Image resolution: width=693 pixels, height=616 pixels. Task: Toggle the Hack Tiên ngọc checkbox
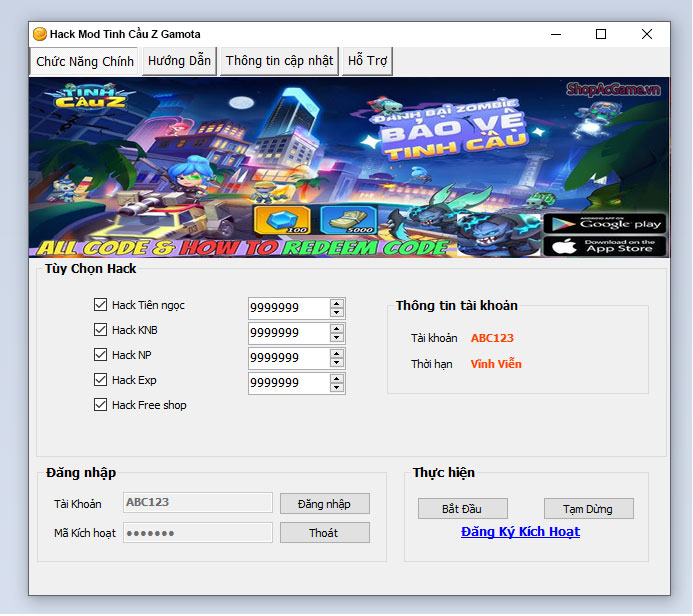click(100, 305)
